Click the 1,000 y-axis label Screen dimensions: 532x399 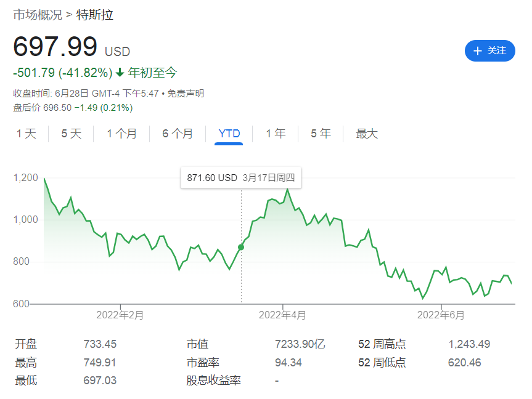click(25, 220)
